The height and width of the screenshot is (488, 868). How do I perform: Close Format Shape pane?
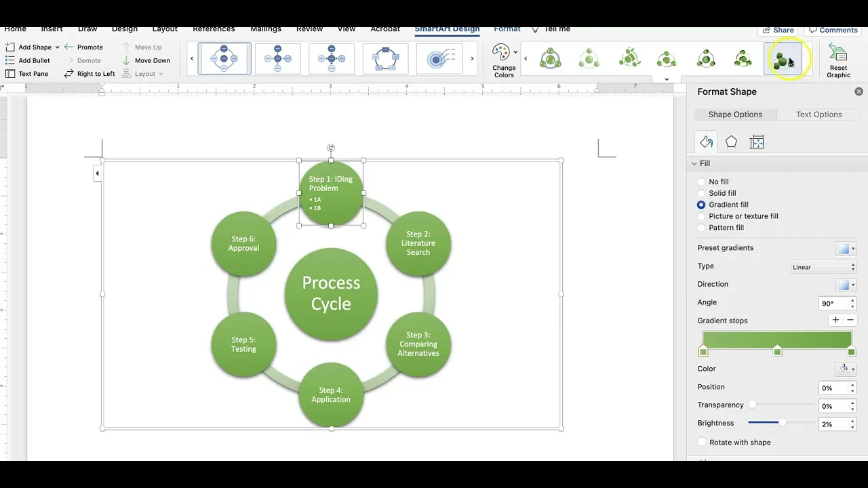(x=859, y=91)
